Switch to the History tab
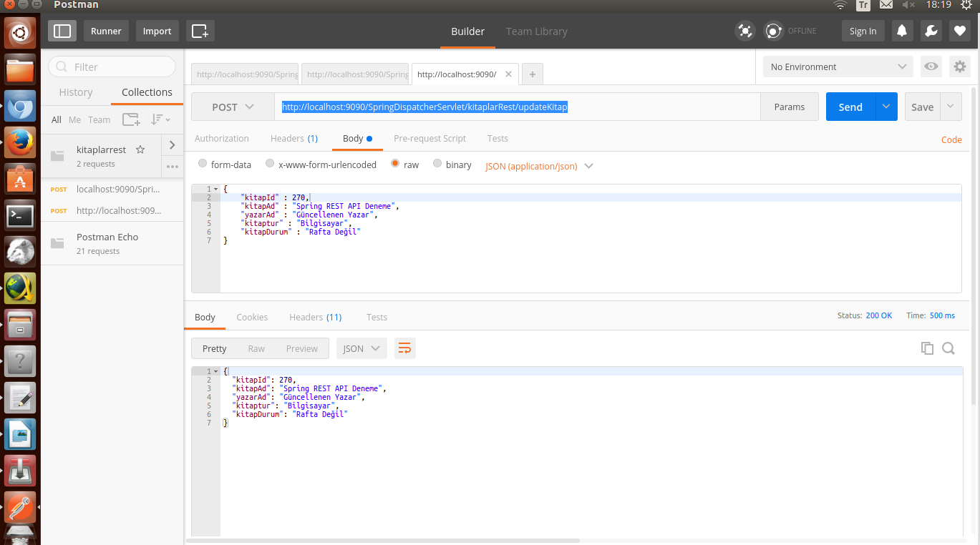 tap(76, 92)
